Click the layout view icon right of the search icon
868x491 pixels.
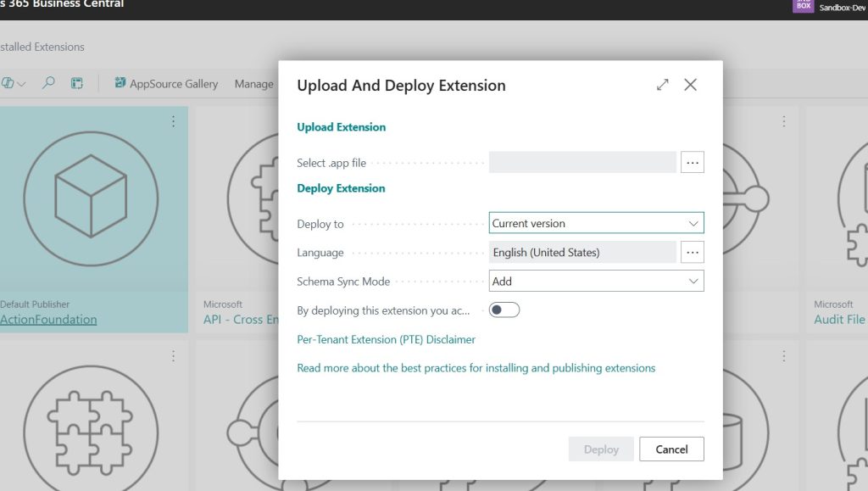pos(77,84)
